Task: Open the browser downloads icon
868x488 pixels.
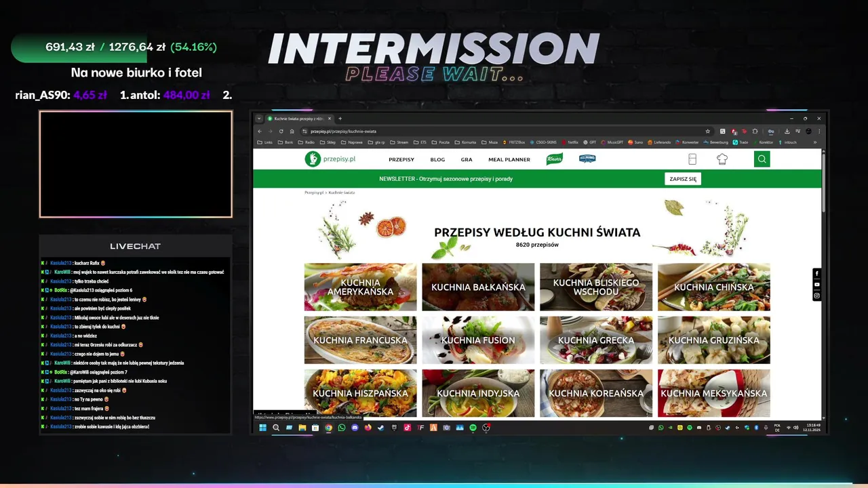Action: [787, 131]
